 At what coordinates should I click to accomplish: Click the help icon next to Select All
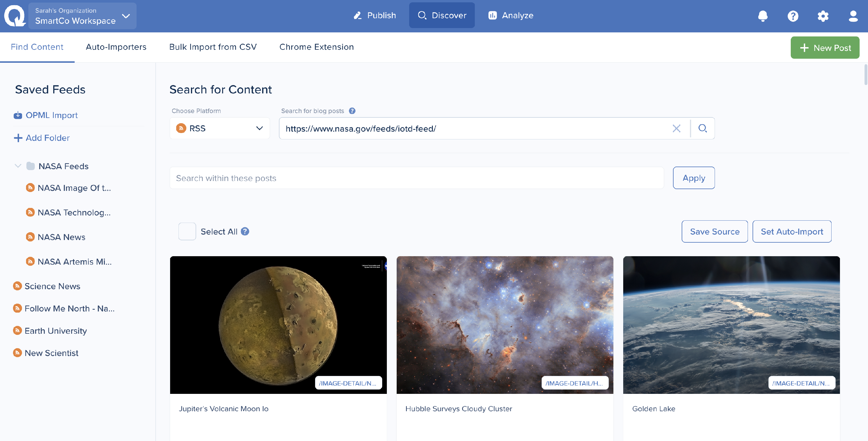pyautogui.click(x=245, y=231)
